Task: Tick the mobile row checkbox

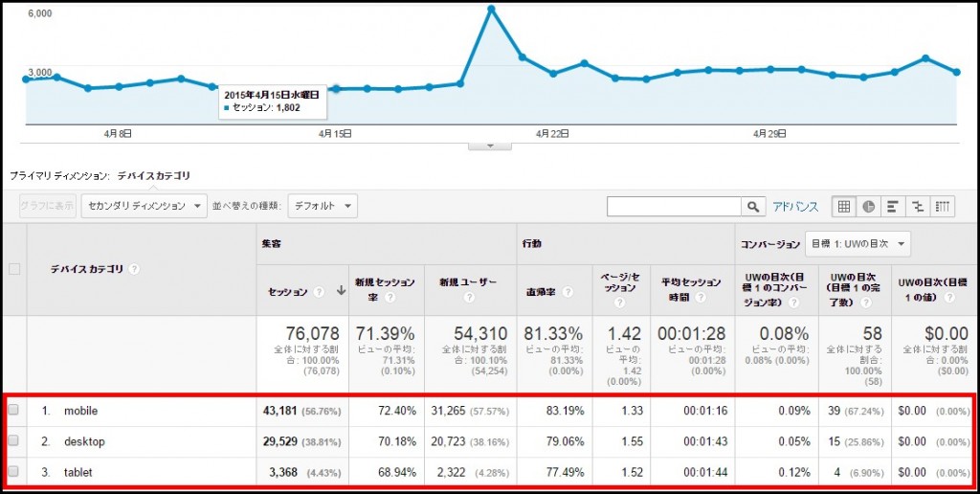Action: point(13,410)
